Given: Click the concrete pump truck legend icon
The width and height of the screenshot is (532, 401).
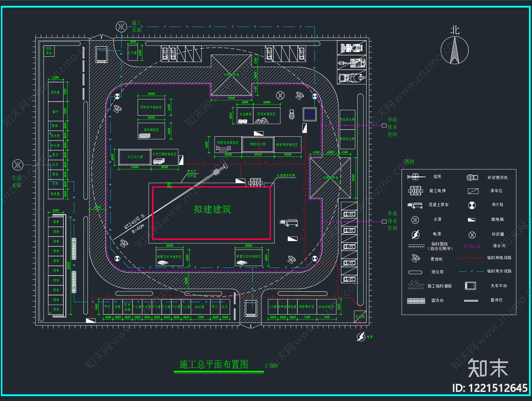Looking at the screenshot, I should (415, 205).
